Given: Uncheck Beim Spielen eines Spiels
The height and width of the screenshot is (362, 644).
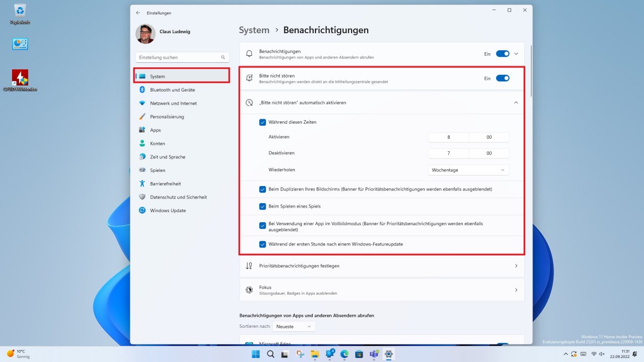Looking at the screenshot, I should [263, 206].
